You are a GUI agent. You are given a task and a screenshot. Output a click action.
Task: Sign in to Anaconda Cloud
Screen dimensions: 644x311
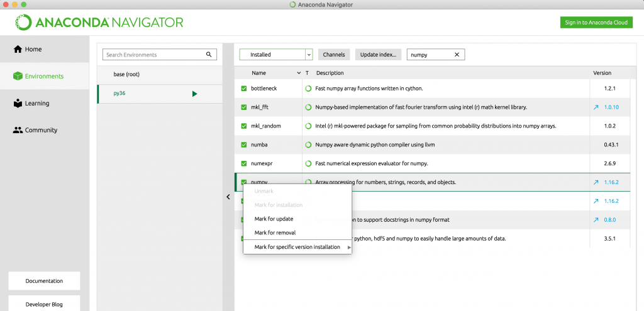[x=596, y=23]
